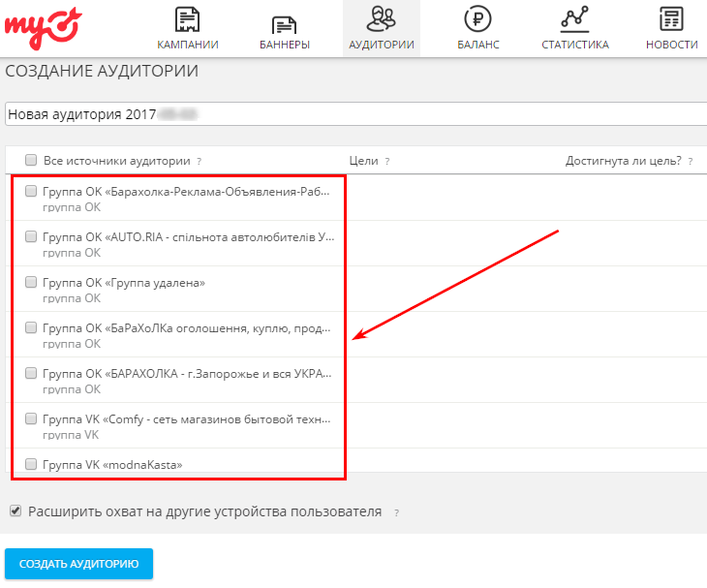Open the Статистика graph icon
Screen dimensions: 707x588
[575, 19]
